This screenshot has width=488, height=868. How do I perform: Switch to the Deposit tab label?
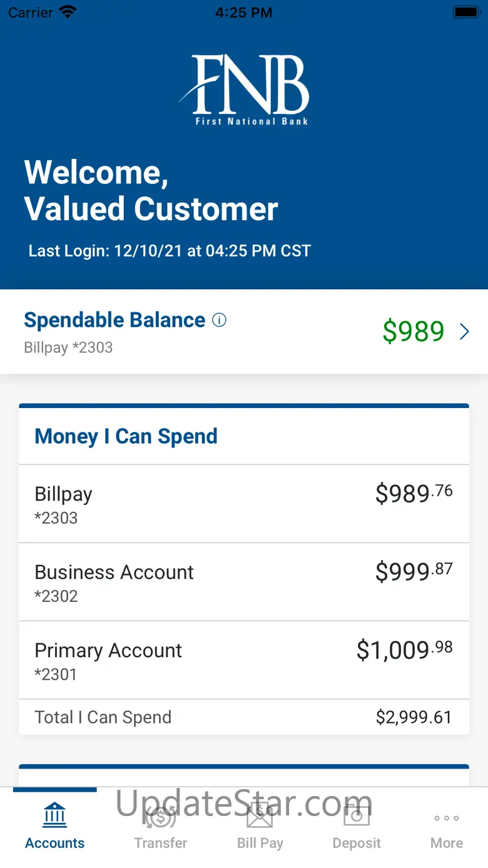point(357,843)
